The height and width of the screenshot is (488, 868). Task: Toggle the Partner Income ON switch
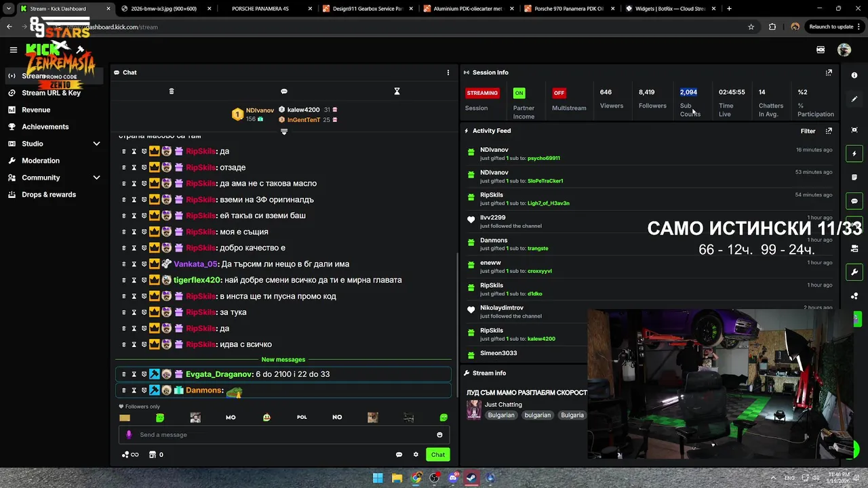point(519,93)
